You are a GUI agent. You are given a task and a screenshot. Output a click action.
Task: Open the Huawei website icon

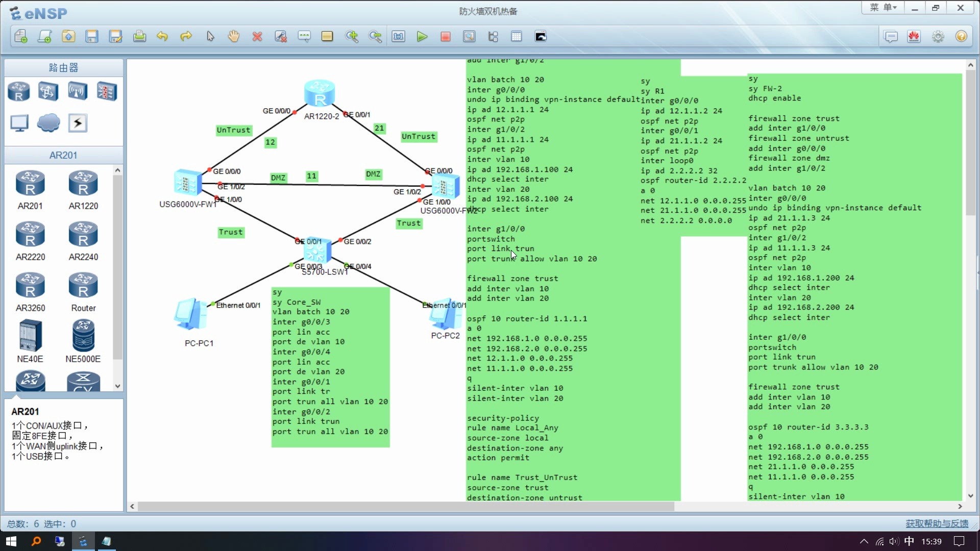914,36
